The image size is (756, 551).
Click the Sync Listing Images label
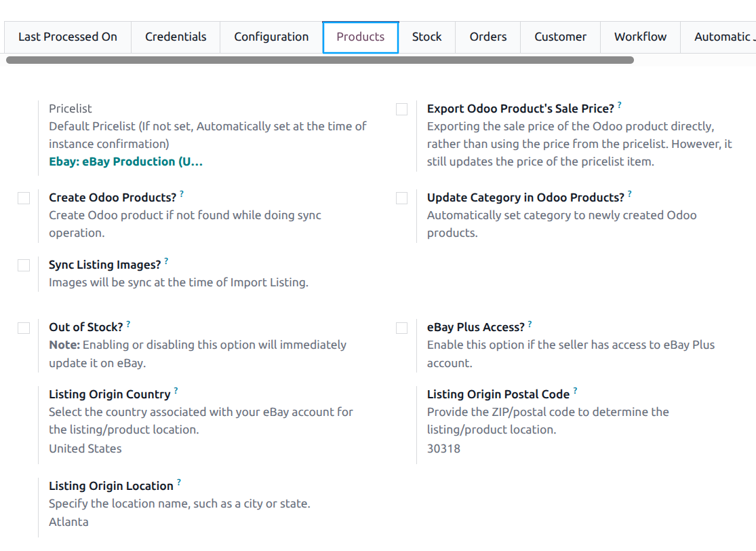[x=104, y=265]
